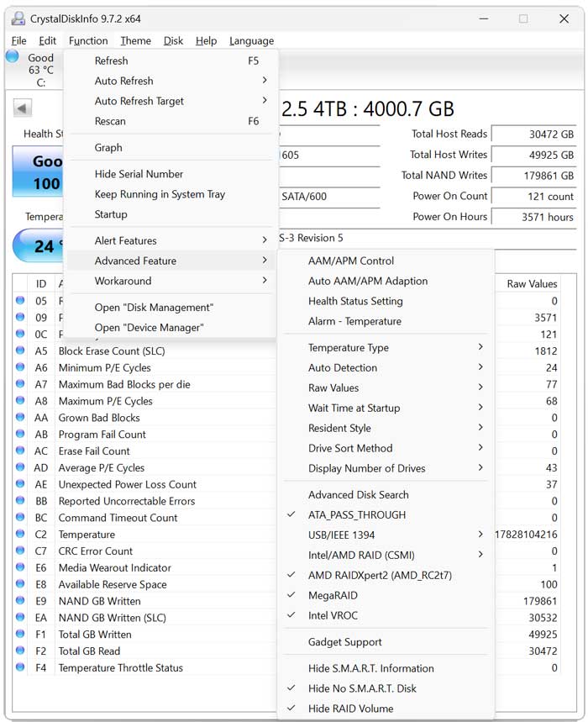Click the back arrow disk navigation button
This screenshot has width=588, height=722.
[x=23, y=108]
